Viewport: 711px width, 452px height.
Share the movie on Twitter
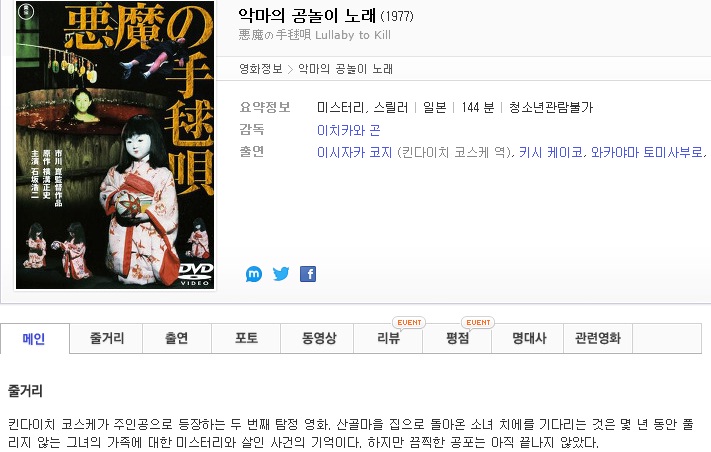click(x=281, y=274)
